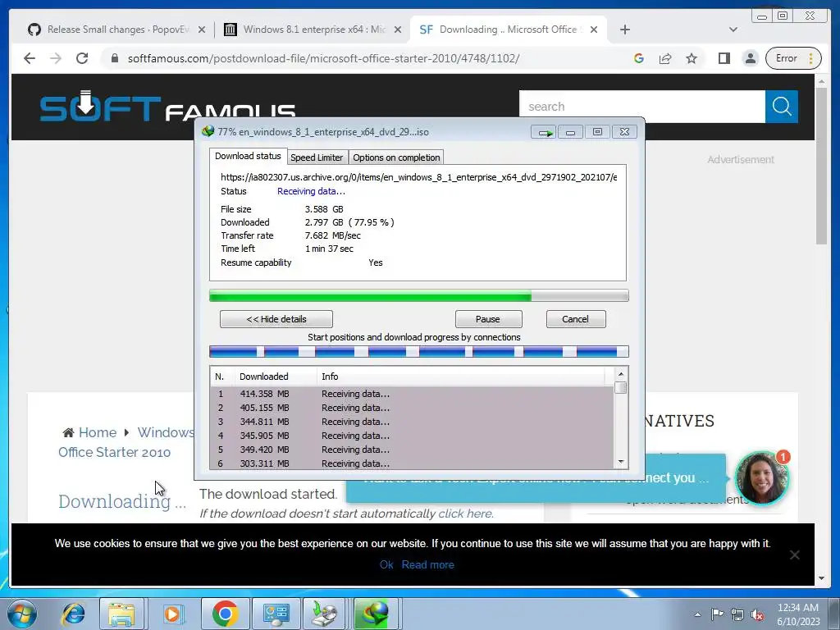Select connection row with 345.905 MB
The image size is (840, 630).
point(412,436)
